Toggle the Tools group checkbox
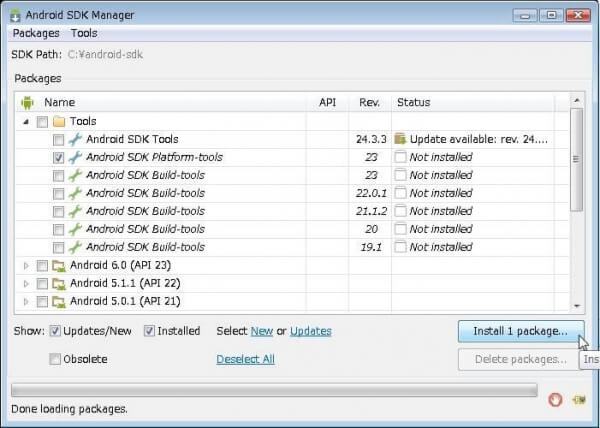600x428 pixels. pyautogui.click(x=42, y=122)
